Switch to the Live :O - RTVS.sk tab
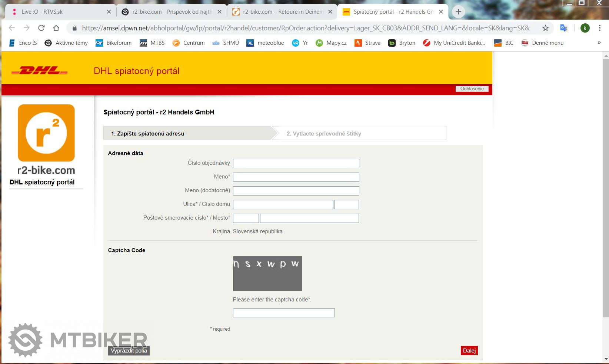Screen dimensions: 609x364 (59, 12)
